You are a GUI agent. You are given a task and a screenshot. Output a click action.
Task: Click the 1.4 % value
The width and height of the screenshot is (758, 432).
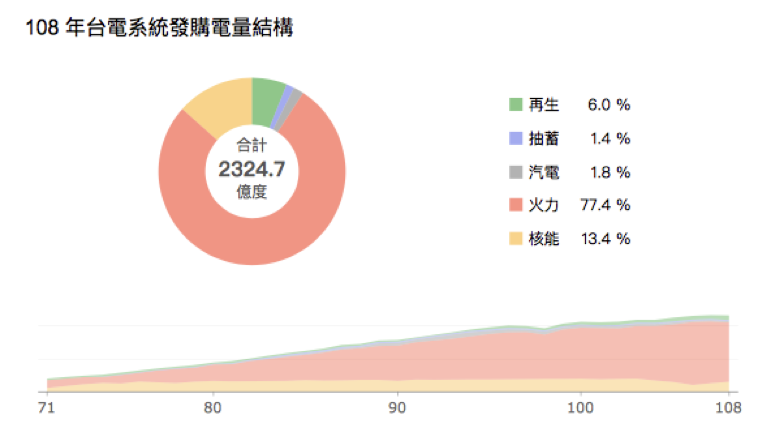(x=610, y=138)
